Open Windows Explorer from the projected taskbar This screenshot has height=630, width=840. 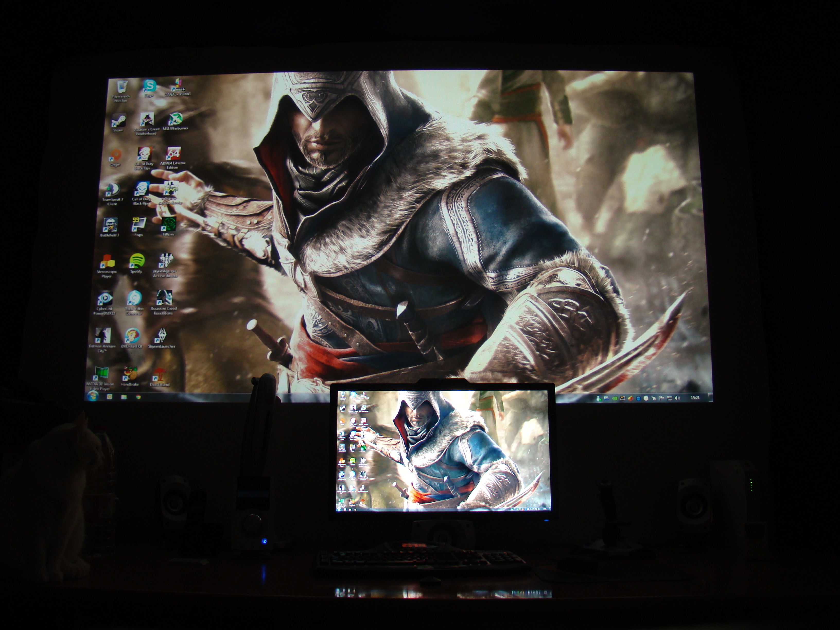124,397
